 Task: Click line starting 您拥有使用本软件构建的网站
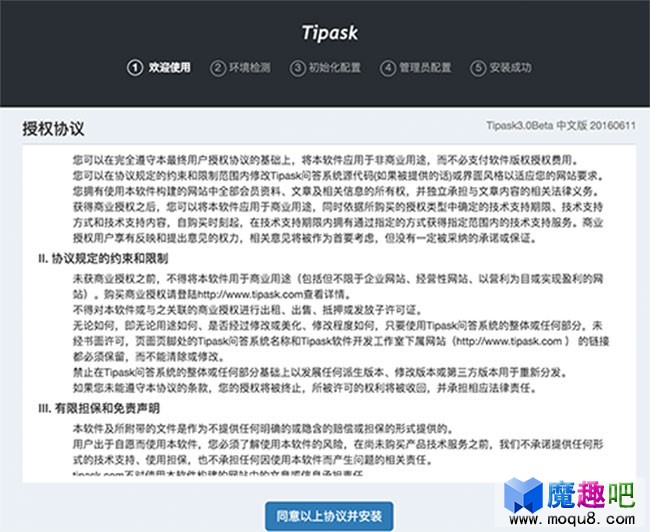pos(337,191)
